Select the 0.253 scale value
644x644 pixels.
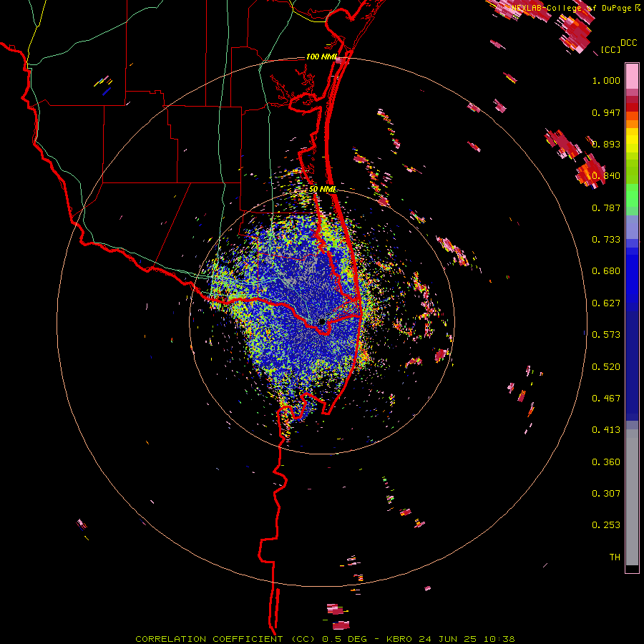pyautogui.click(x=606, y=525)
